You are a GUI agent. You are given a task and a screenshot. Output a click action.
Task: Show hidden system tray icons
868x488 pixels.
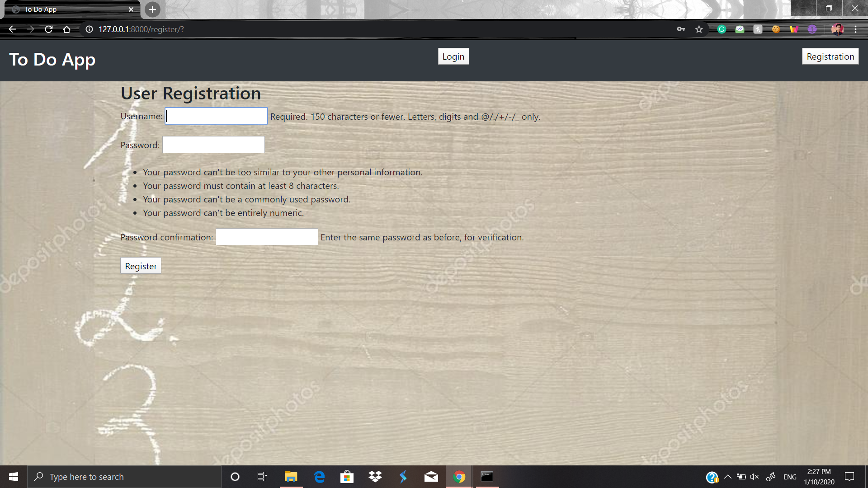pyautogui.click(x=728, y=477)
